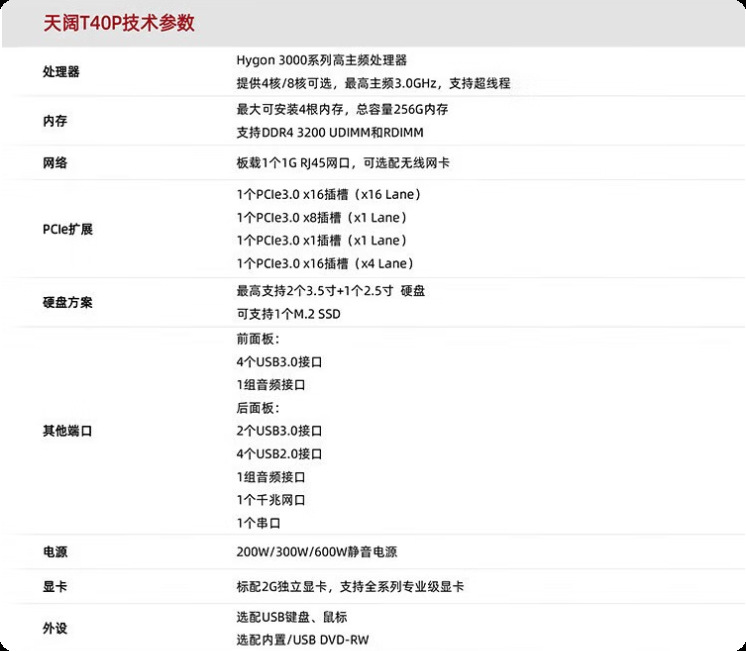Click the line 提供4核/8核可选，最高主频3.0GHz
Screen dimensions: 746x651
(336, 83)
